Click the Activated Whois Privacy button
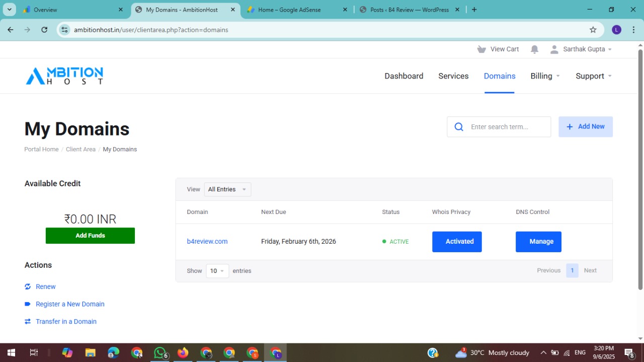Viewport: 644px width, 362px height. click(457, 242)
